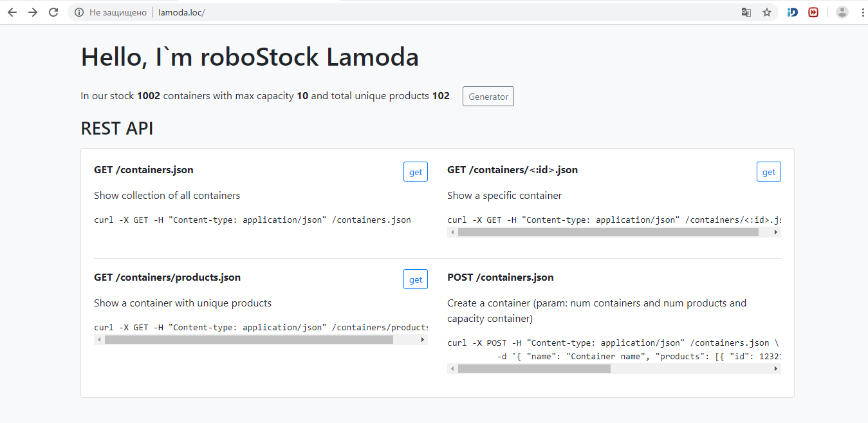Click right scroll arrow under POST /containers.json curl
Image resolution: width=868 pixels, height=423 pixels.
tap(776, 369)
